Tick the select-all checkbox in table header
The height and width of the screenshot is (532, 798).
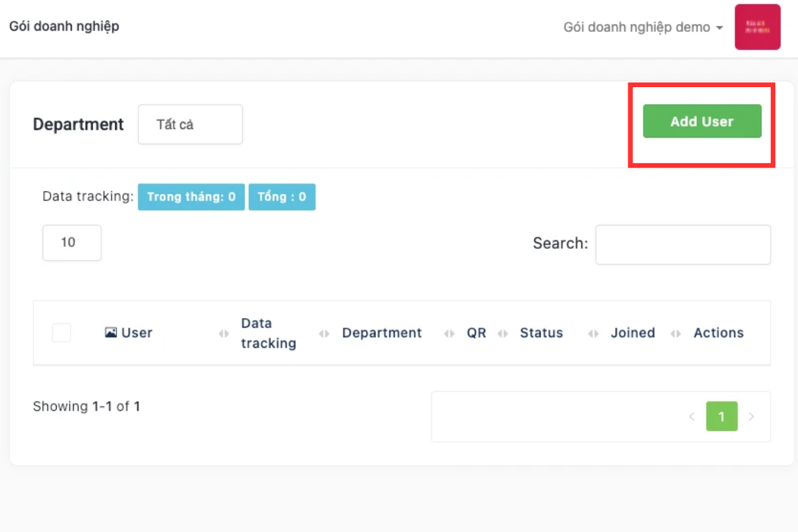[61, 332]
